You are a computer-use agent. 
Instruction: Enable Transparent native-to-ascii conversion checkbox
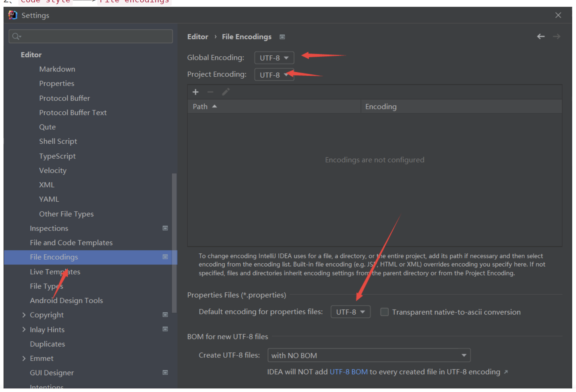384,312
